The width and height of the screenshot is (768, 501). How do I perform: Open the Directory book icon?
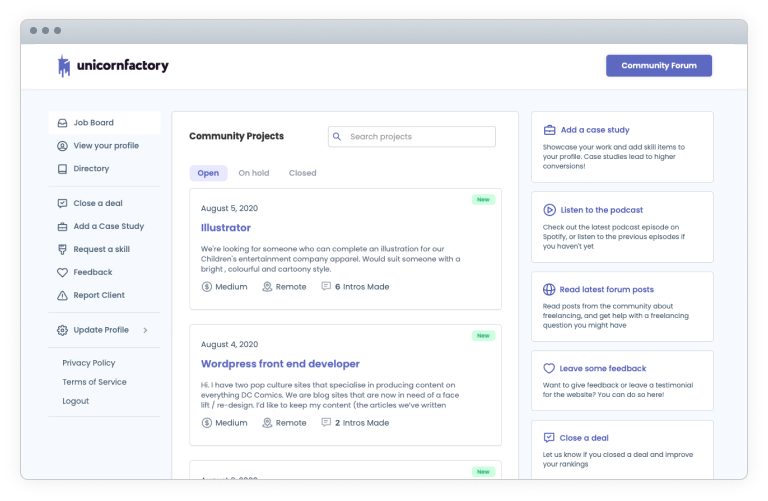pos(62,169)
